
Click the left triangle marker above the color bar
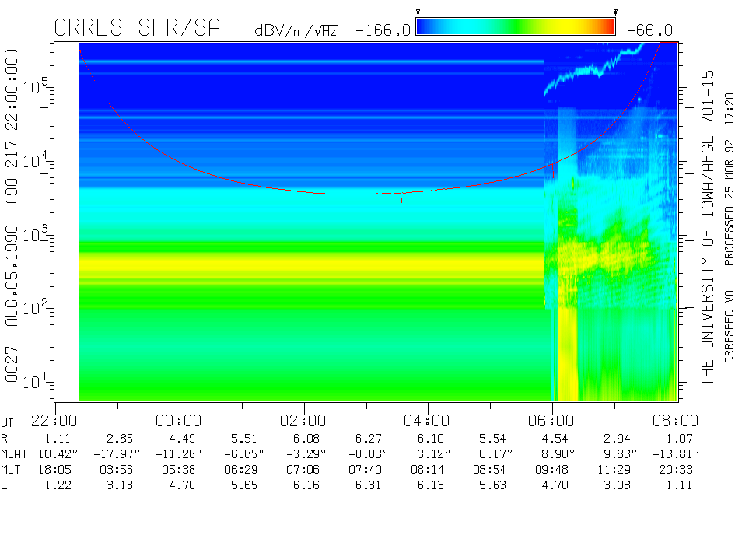click(x=418, y=12)
